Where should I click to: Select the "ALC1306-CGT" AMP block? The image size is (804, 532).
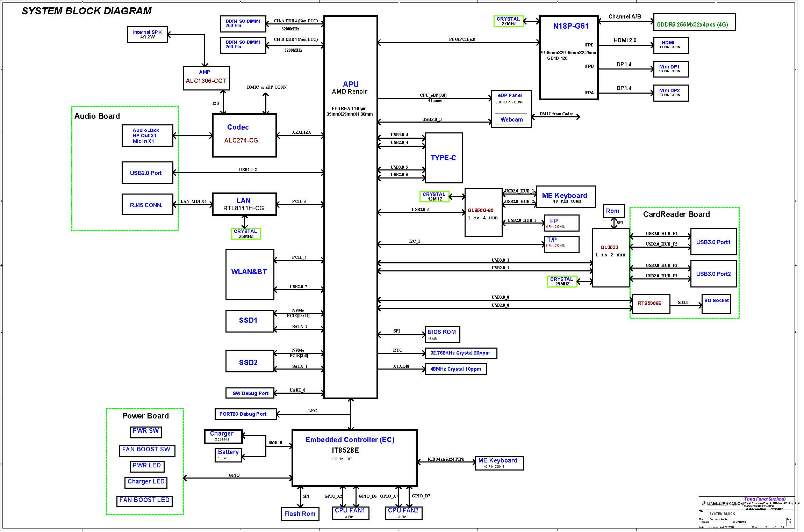[206, 78]
